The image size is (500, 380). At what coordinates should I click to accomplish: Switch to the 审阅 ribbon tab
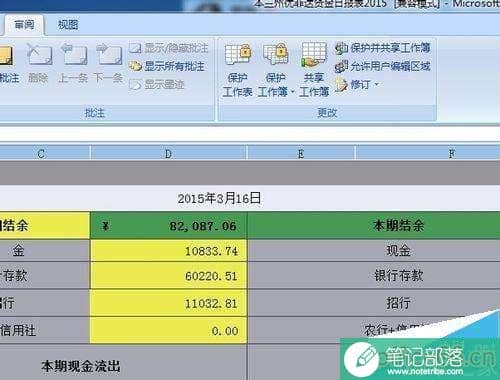24,25
